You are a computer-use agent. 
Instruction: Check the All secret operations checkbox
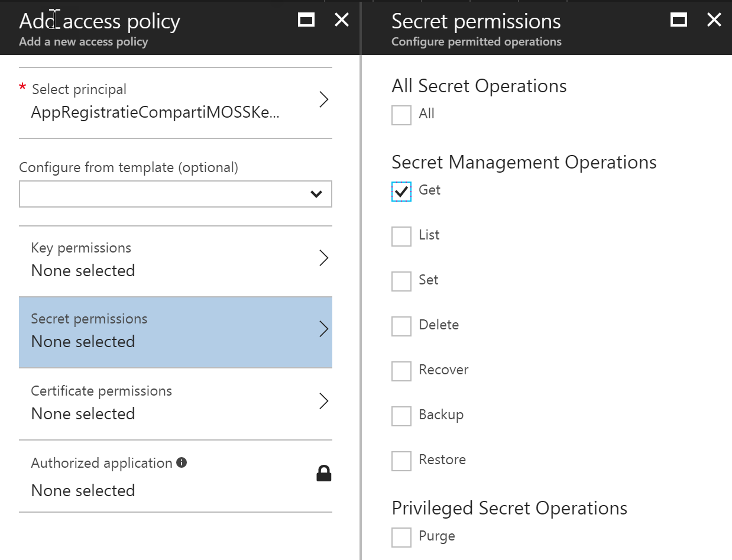point(401,115)
